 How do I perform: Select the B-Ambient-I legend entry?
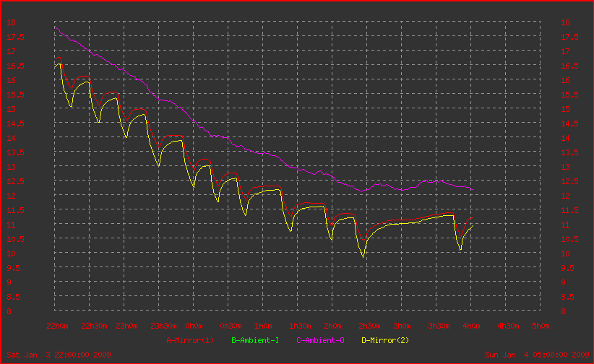click(x=255, y=340)
